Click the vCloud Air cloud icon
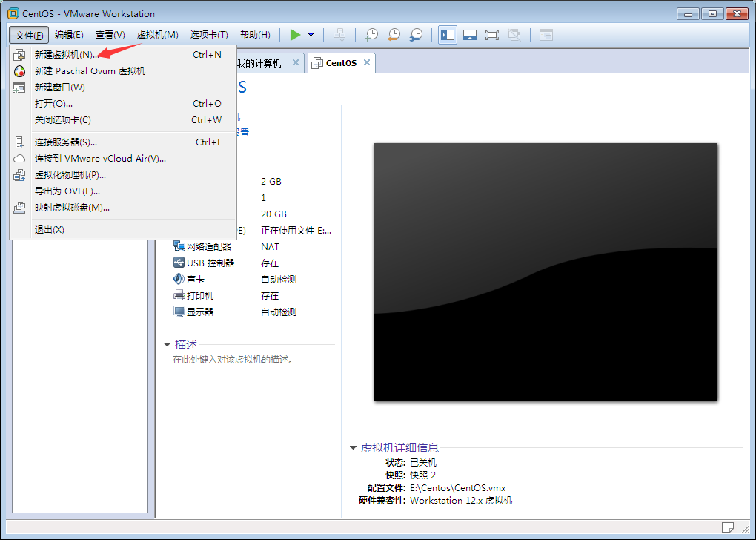756x540 pixels. tap(19, 159)
